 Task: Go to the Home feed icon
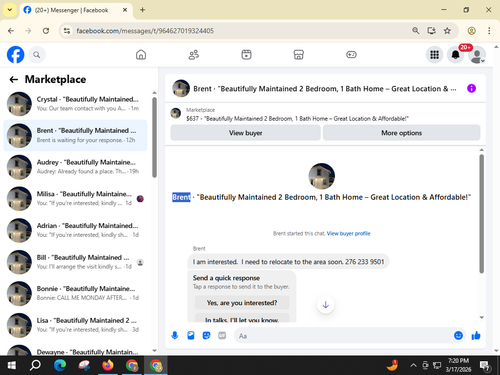(141, 55)
